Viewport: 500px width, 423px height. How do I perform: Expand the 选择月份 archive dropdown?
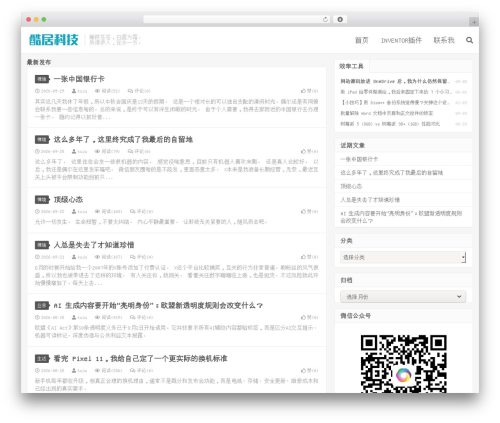point(403,297)
